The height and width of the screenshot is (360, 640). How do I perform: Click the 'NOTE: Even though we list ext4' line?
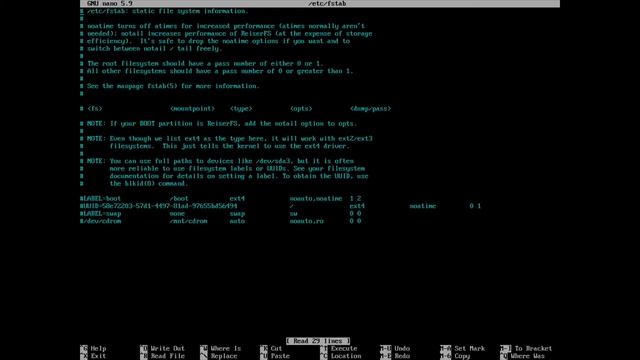point(226,139)
